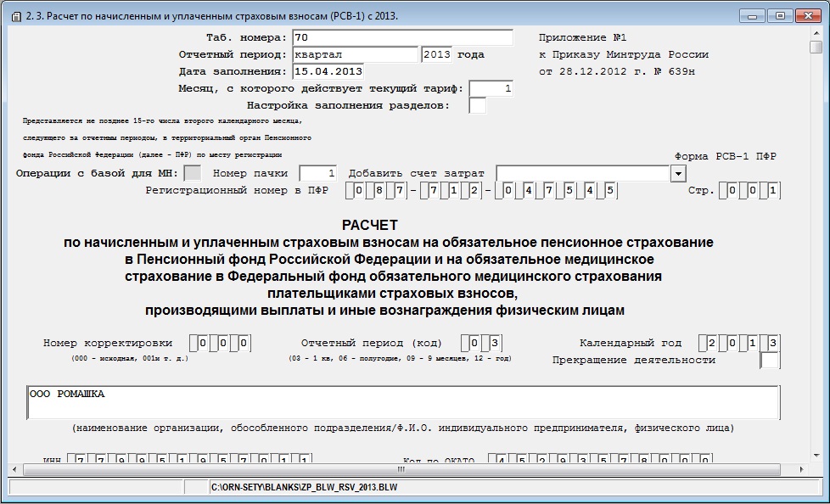Click the vertical scrollbar up arrow
The height and width of the screenshot is (504, 830).
click(816, 33)
